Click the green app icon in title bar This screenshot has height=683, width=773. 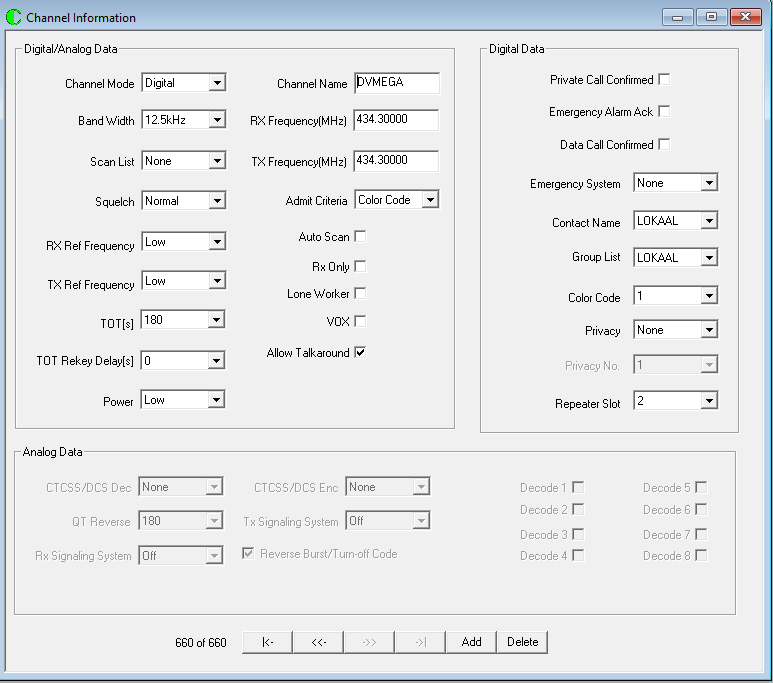14,17
